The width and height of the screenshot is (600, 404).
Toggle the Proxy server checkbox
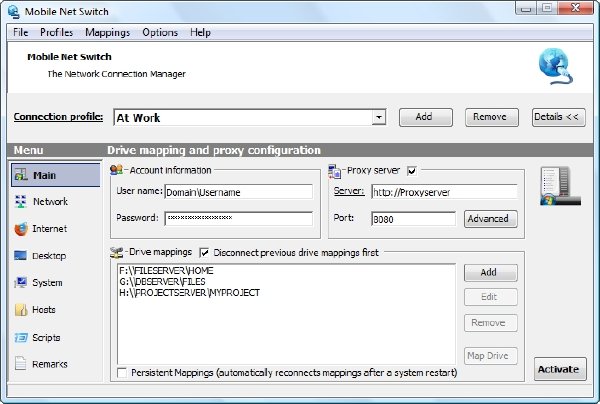coord(412,171)
